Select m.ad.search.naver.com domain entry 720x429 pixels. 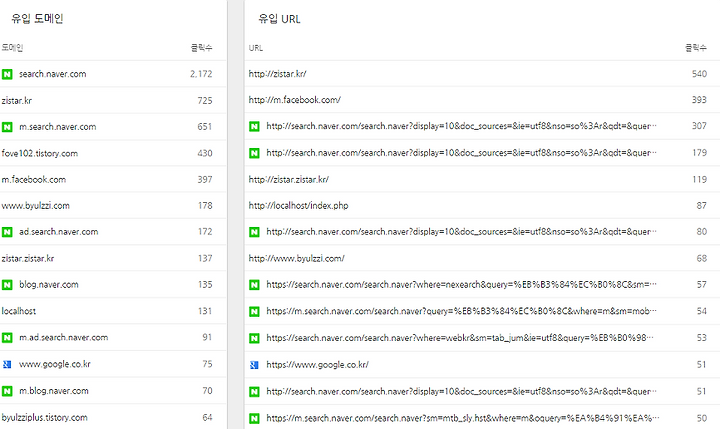63,338
